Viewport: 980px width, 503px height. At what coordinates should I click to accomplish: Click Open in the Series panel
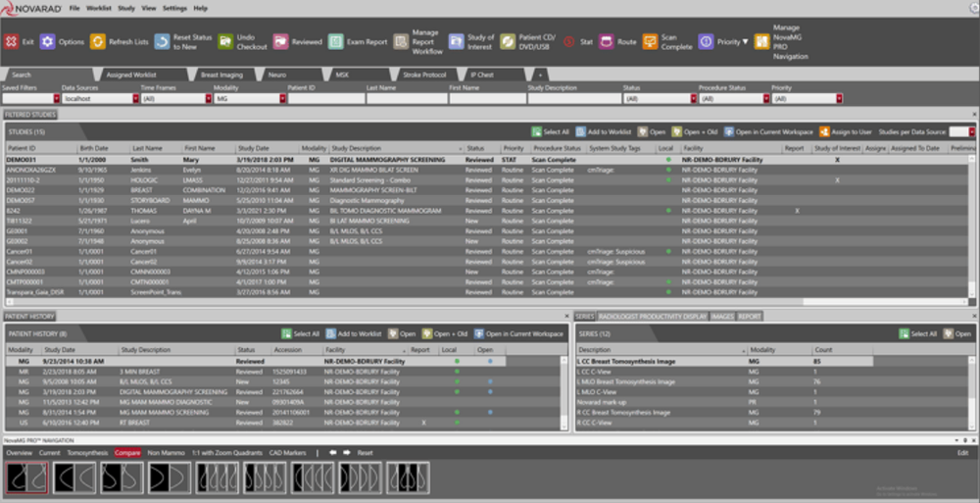[x=956, y=334]
